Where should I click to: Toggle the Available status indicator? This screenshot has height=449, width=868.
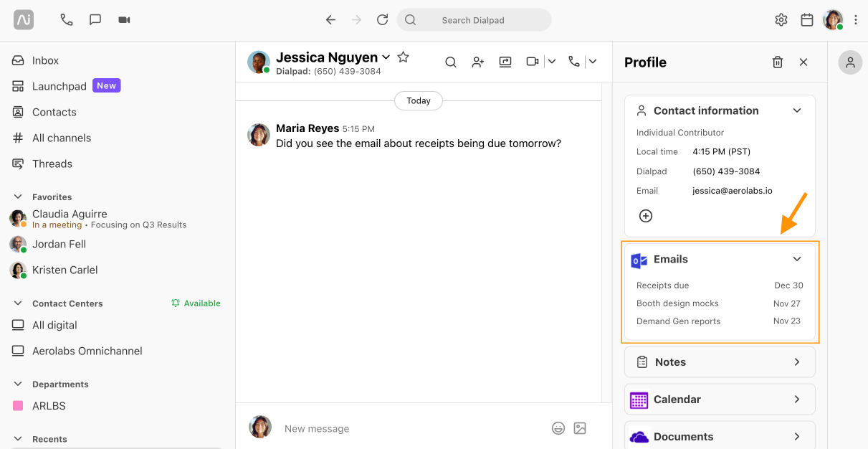pos(196,303)
